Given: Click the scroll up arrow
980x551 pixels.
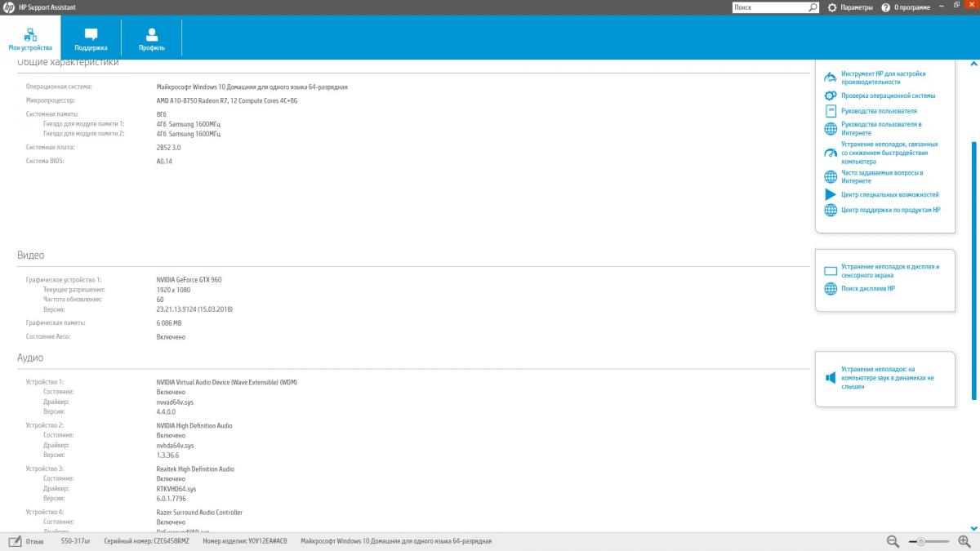Looking at the screenshot, I should tap(973, 63).
